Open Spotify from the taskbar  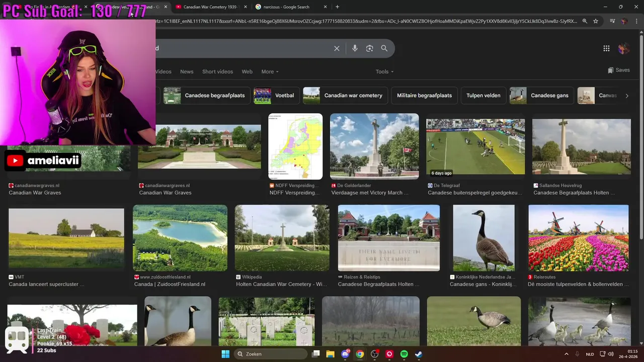404,354
